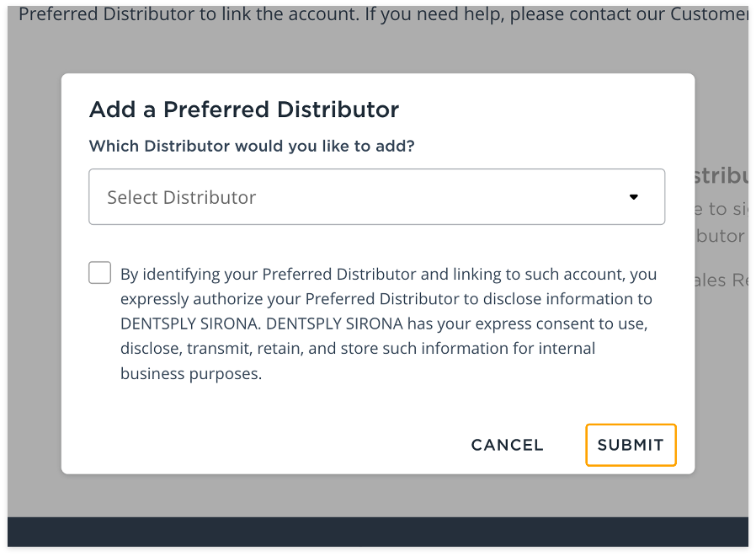Screen dimensions: 756x556
Task: Click the dropdown caret arrow icon
Action: pyautogui.click(x=634, y=197)
